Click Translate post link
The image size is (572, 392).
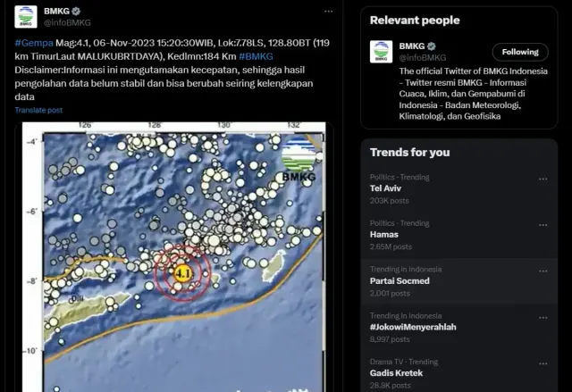[x=38, y=110]
